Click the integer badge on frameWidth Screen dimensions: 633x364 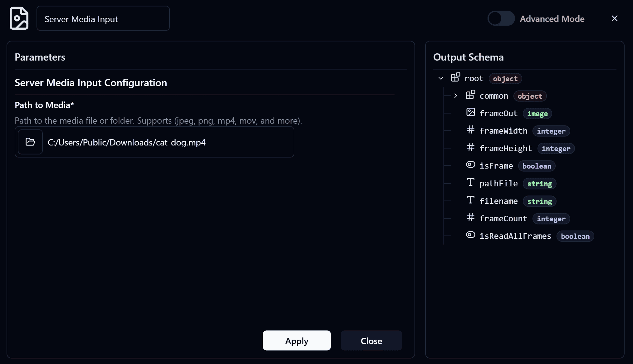pyautogui.click(x=551, y=131)
